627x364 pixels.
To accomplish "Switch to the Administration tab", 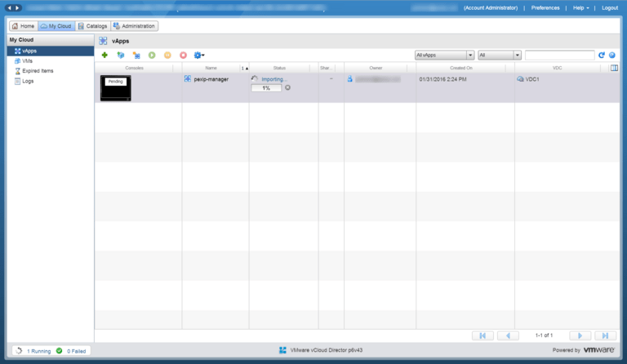I will click(x=135, y=26).
